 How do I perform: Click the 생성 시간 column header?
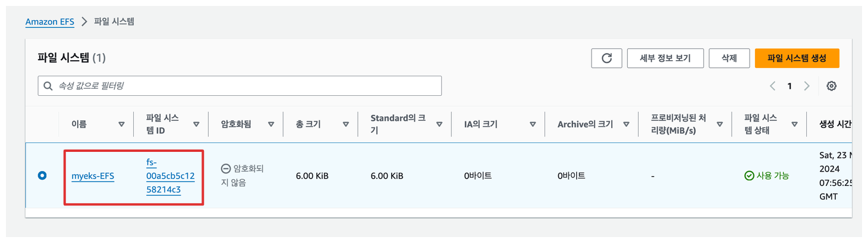point(835,124)
